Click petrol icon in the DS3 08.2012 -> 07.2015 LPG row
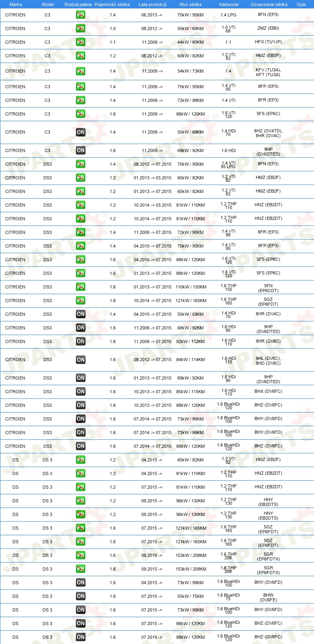314x644 pixels. click(81, 164)
